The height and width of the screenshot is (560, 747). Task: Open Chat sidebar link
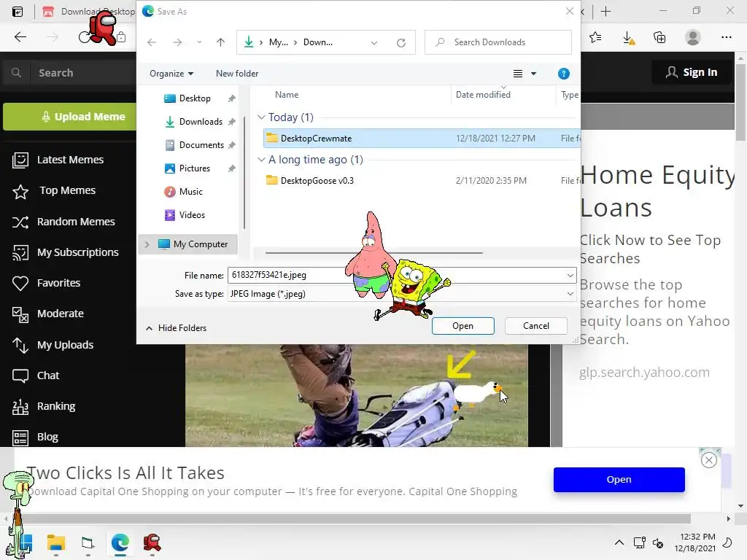click(35, 376)
